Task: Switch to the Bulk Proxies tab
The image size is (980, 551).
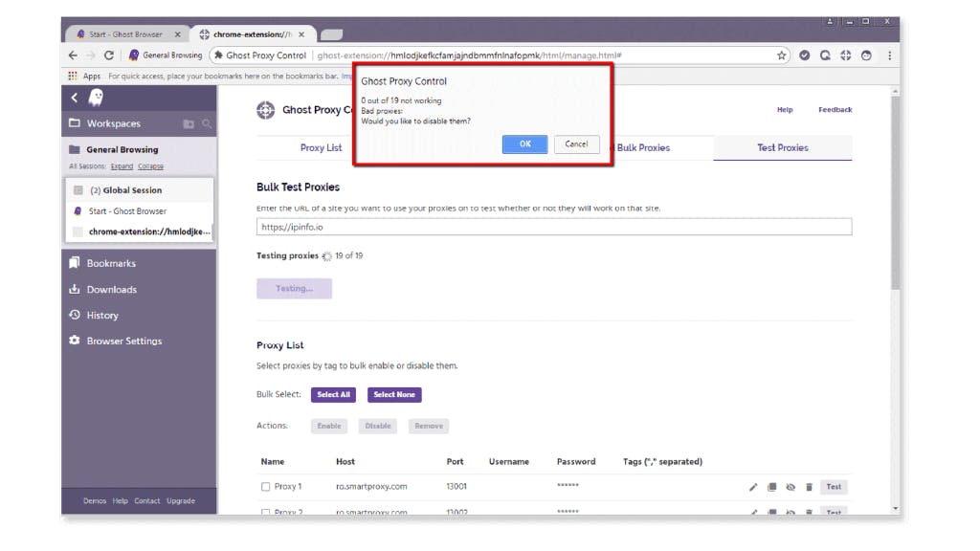Action: pyautogui.click(x=643, y=148)
